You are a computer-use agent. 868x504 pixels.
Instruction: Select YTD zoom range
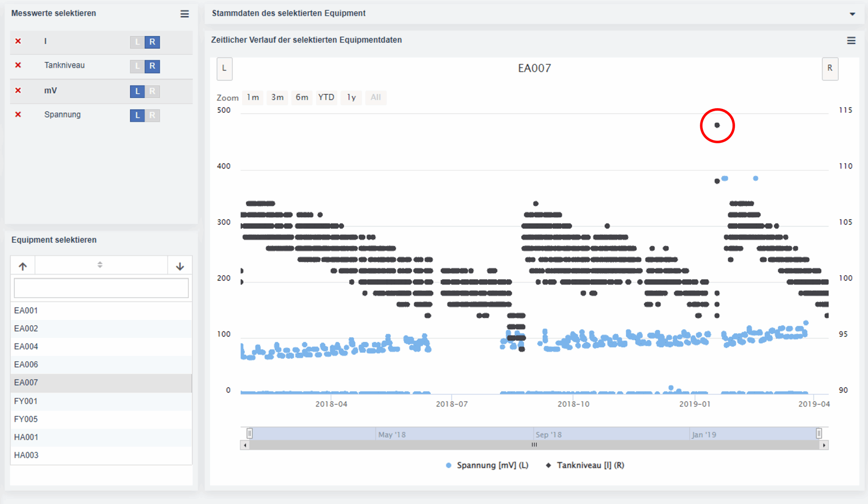(326, 97)
